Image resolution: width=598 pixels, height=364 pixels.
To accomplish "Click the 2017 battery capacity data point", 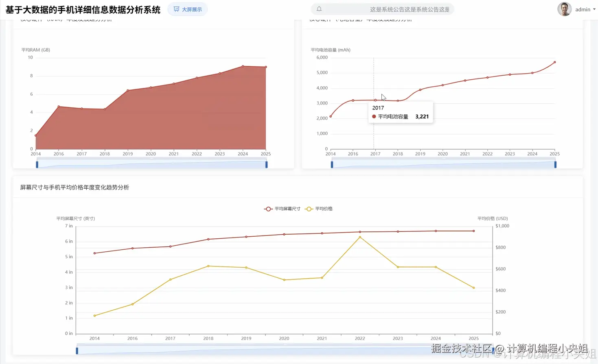I will [375, 100].
